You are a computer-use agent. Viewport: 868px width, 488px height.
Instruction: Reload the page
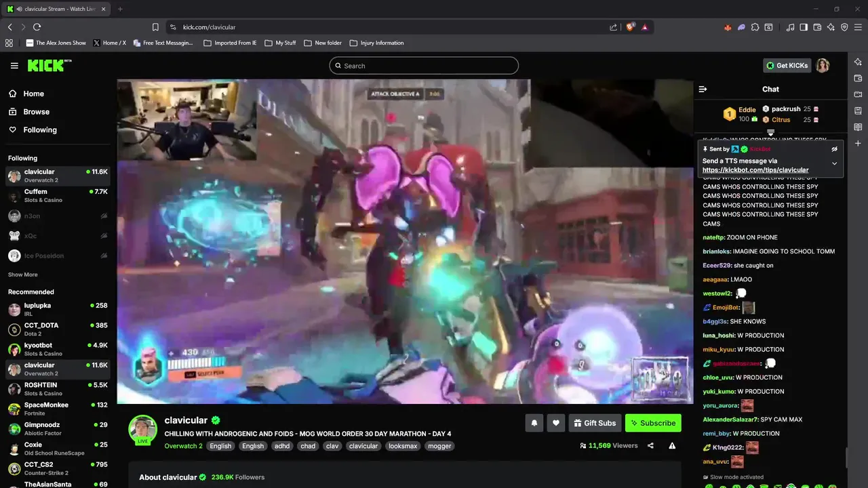[x=37, y=27]
